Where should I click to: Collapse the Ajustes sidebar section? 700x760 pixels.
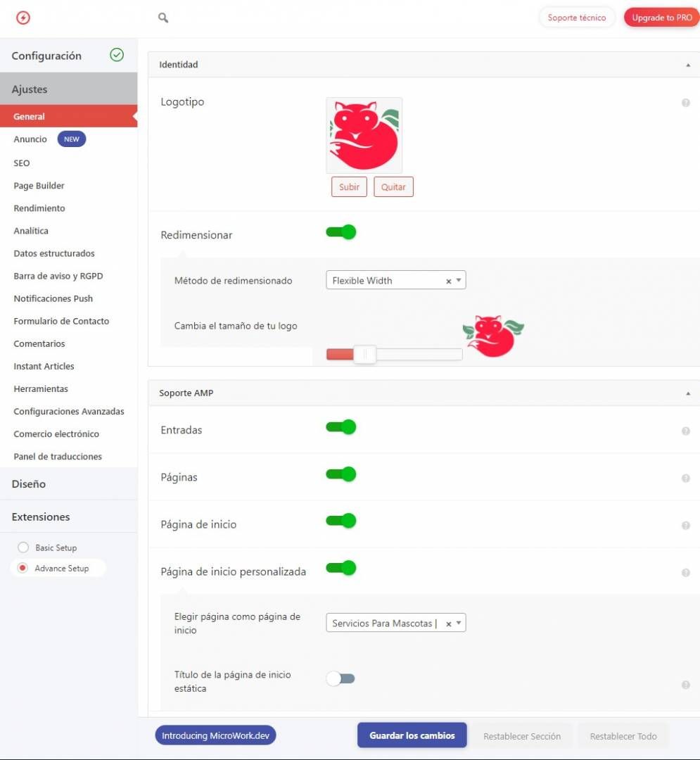pyautogui.click(x=69, y=89)
